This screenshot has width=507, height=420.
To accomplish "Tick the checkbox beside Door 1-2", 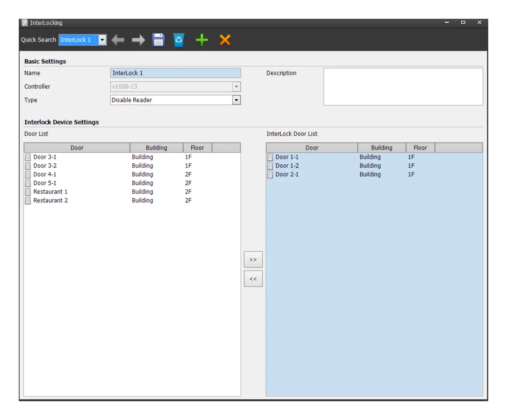I will tap(270, 166).
